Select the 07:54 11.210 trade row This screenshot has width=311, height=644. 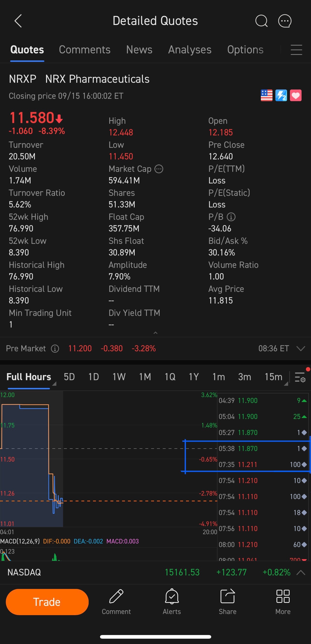263,481
